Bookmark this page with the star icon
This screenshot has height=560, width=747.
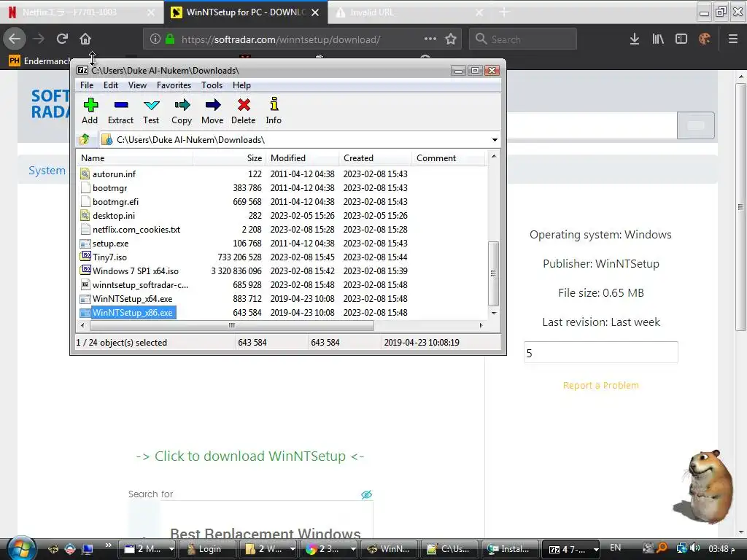pyautogui.click(x=451, y=39)
